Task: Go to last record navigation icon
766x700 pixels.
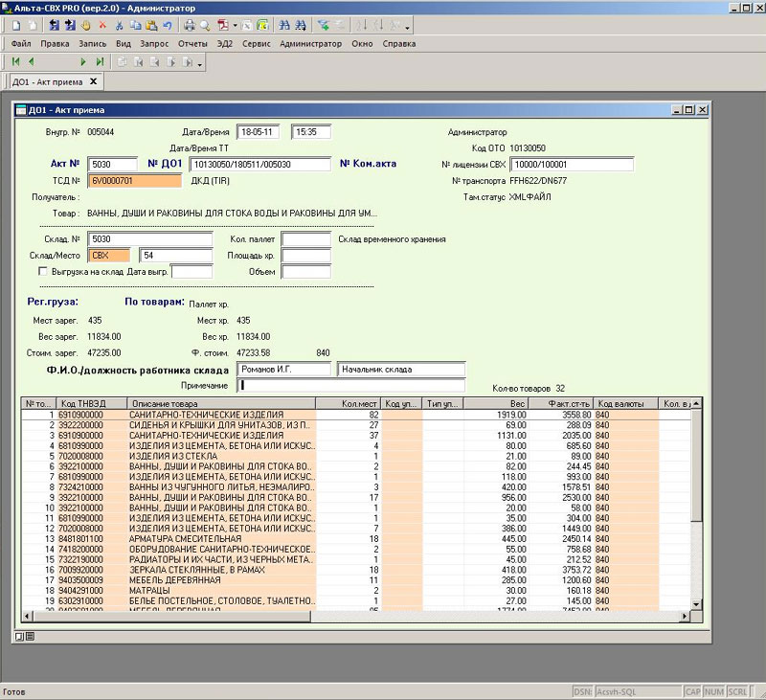Action: tap(100, 61)
